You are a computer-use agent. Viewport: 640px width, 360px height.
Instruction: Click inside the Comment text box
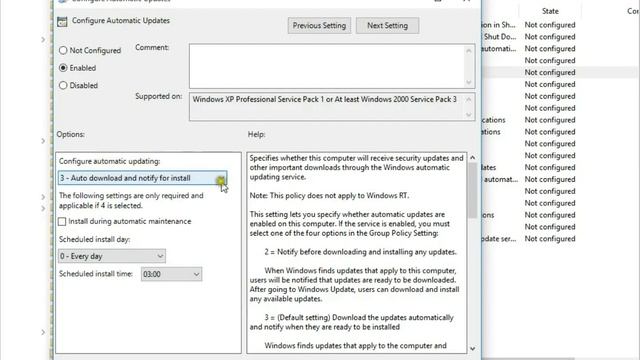tap(327, 66)
